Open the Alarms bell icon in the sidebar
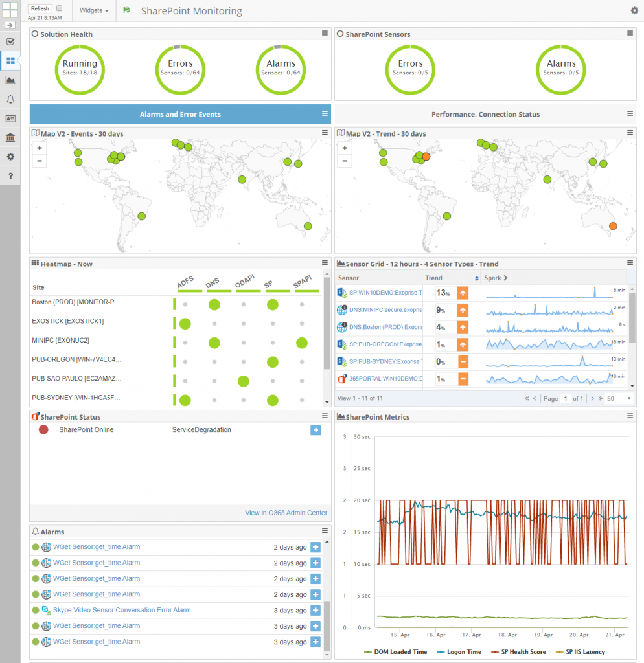This screenshot has height=663, width=644. 10,99
